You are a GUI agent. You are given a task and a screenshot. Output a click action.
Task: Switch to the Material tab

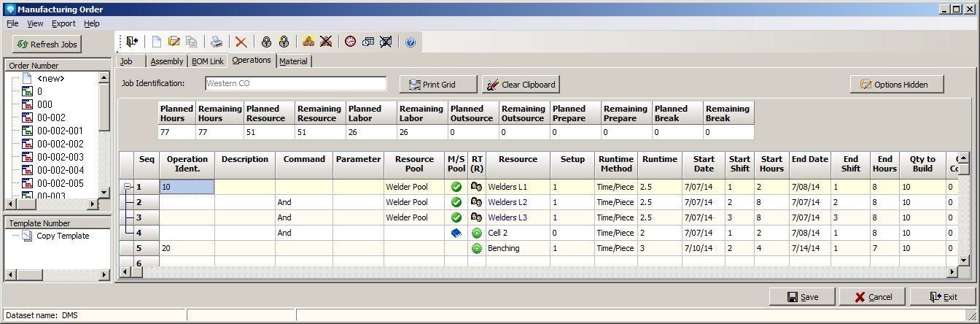(293, 61)
